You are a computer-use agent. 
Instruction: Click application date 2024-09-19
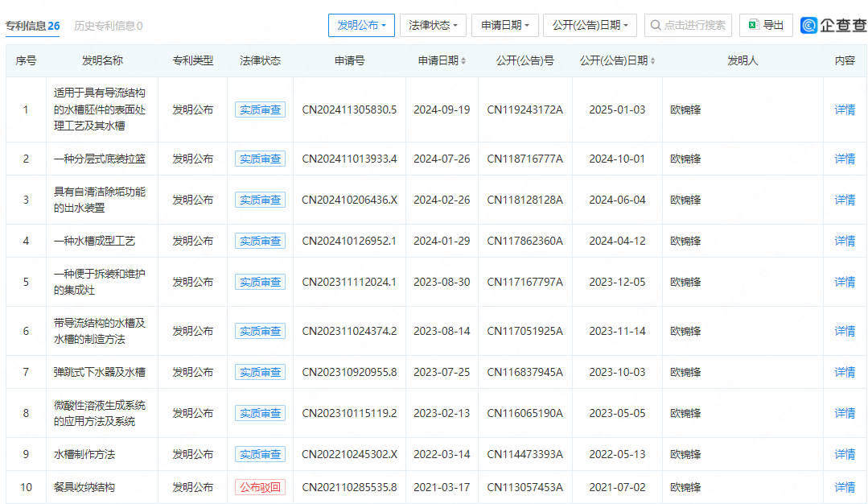coord(442,109)
